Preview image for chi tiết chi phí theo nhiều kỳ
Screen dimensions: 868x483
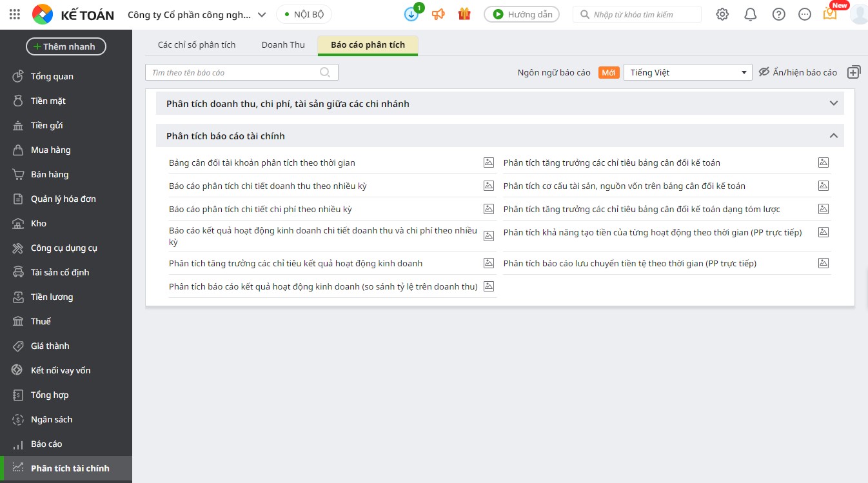pos(489,209)
